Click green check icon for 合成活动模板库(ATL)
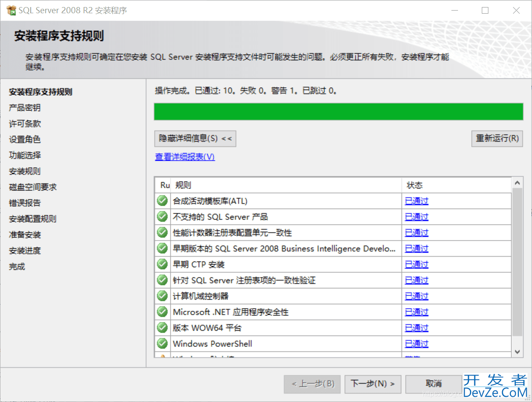Screen dimensions: 532x402 [x=163, y=201]
